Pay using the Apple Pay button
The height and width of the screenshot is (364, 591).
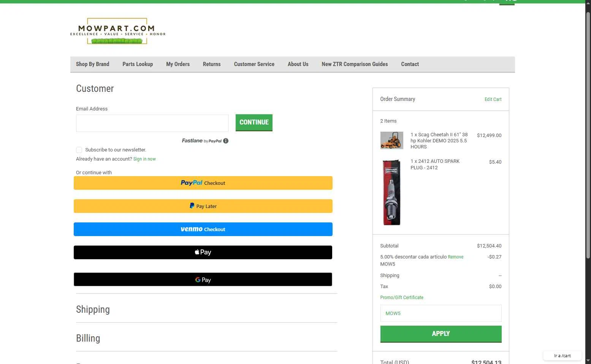tap(203, 252)
